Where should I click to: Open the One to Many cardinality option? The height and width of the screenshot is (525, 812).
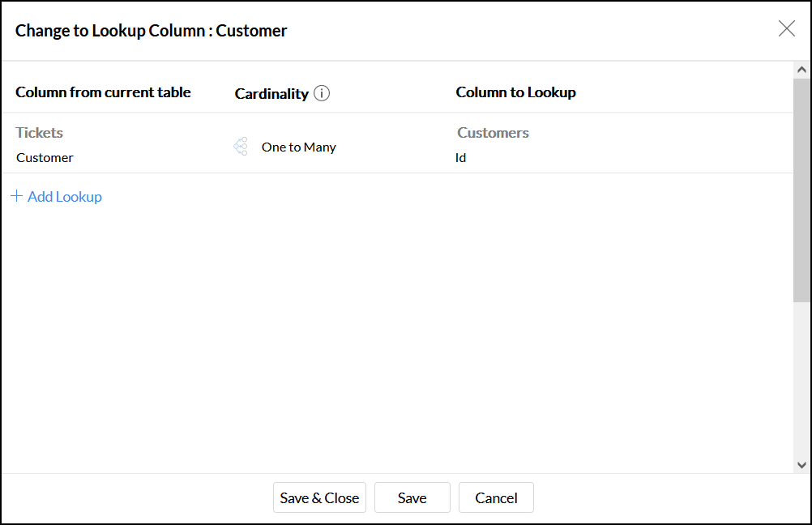pyautogui.click(x=298, y=147)
